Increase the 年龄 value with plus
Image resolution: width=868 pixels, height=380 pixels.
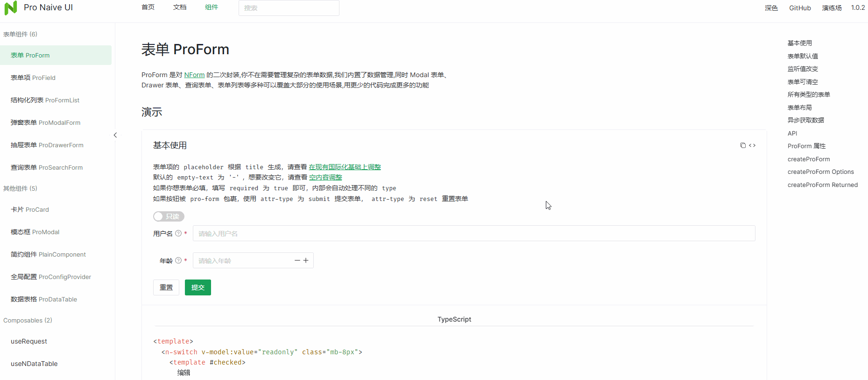point(306,260)
